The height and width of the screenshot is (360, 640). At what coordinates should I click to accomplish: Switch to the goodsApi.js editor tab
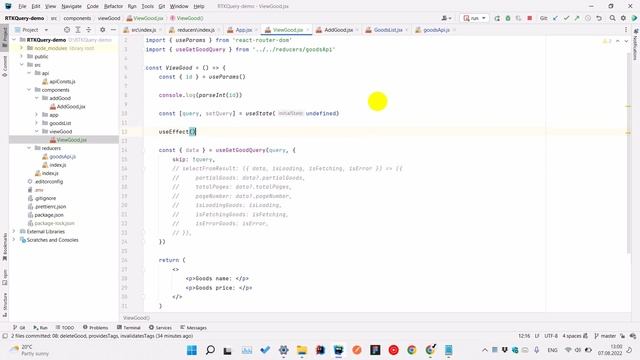436,30
